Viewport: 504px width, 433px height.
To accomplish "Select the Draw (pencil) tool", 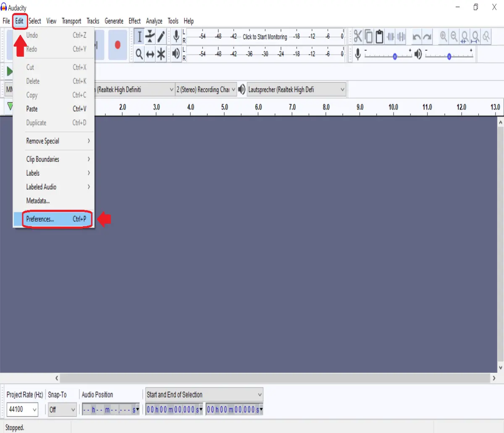I will pos(161,37).
